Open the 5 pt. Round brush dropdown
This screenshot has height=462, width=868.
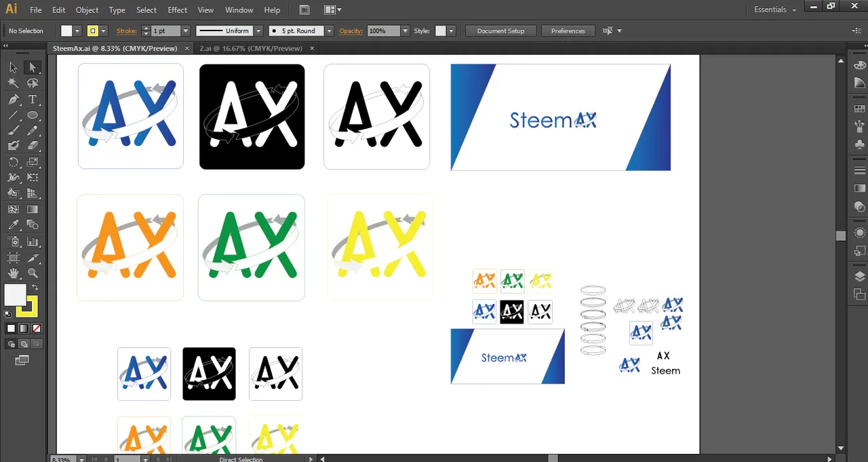click(329, 31)
